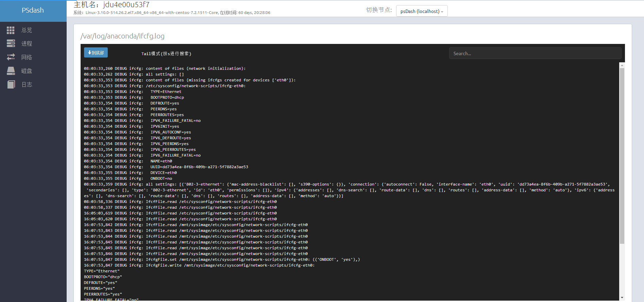Click the 切换节点 label
This screenshot has height=302, width=644.
(379, 10)
